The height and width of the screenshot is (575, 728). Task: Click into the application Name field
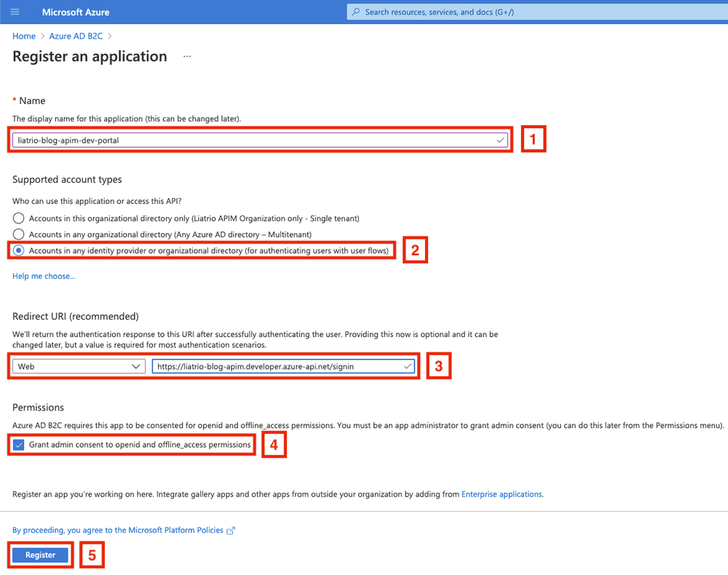coord(260,140)
